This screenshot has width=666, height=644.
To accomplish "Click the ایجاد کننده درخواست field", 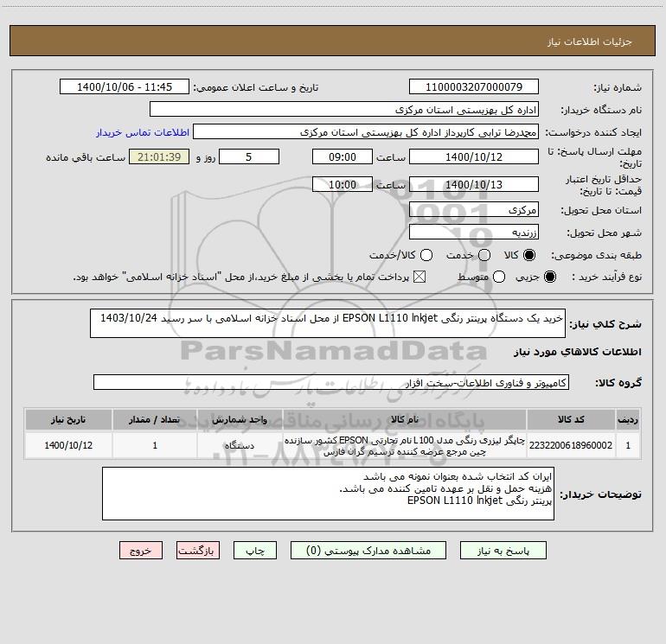I will tap(366, 131).
